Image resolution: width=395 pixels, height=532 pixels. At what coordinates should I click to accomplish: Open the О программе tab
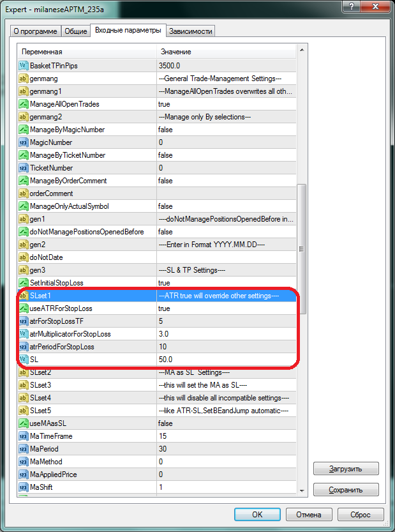pos(36,31)
